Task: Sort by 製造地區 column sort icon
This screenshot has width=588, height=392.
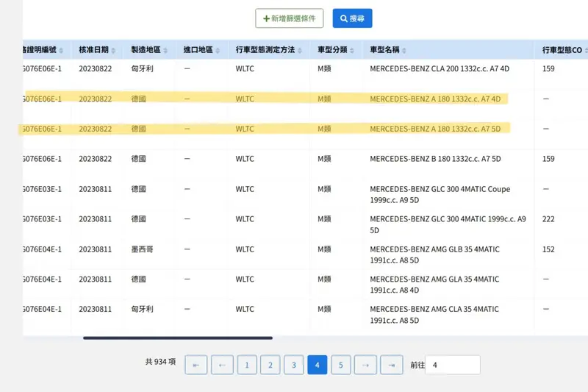Action: click(165, 50)
